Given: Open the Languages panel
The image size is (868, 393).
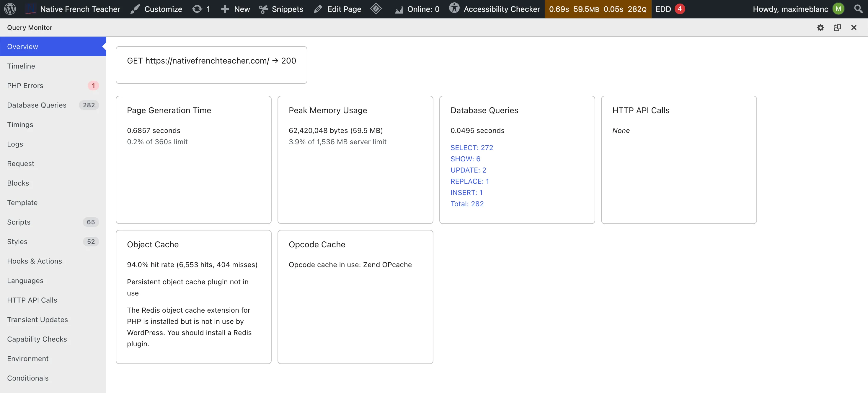Looking at the screenshot, I should pyautogui.click(x=53, y=281).
